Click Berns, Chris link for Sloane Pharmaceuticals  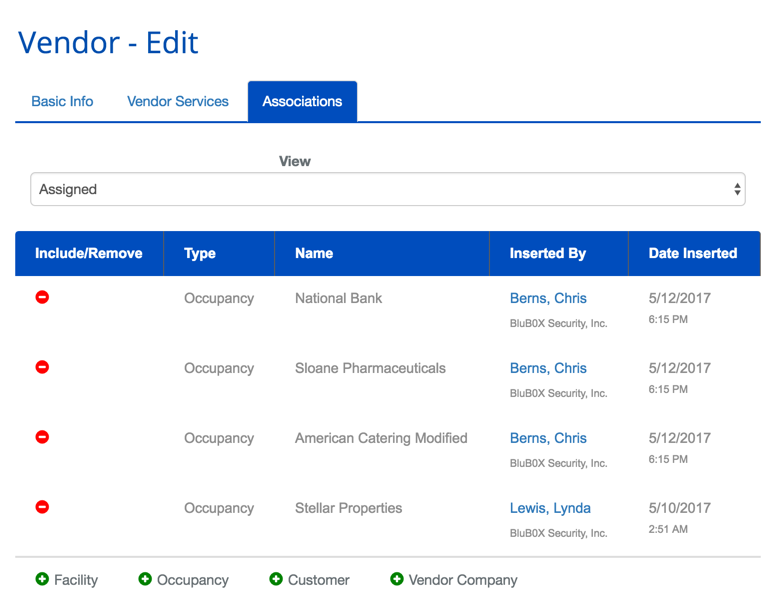pos(548,368)
